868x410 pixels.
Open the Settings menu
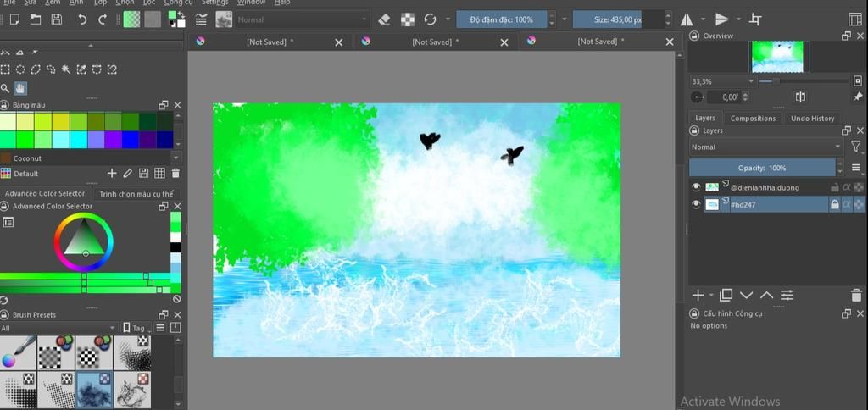(214, 3)
